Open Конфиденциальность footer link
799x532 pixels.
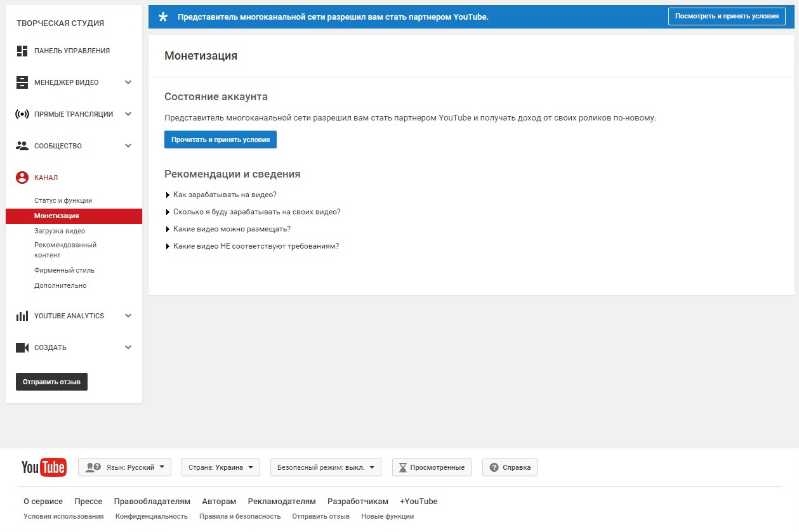pos(152,516)
